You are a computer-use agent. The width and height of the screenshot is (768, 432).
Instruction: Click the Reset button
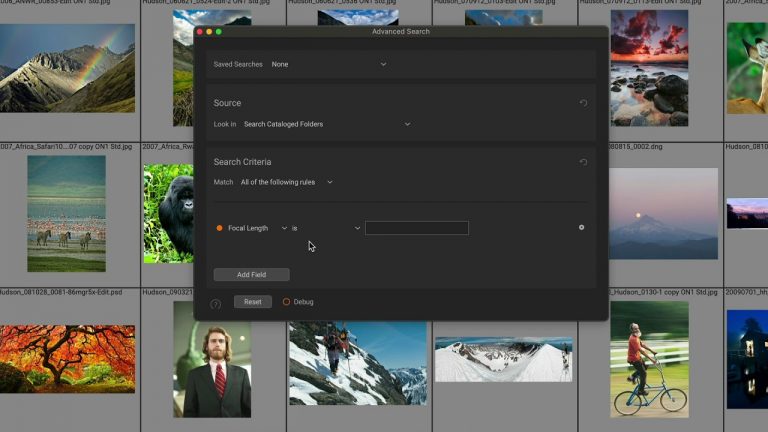253,302
